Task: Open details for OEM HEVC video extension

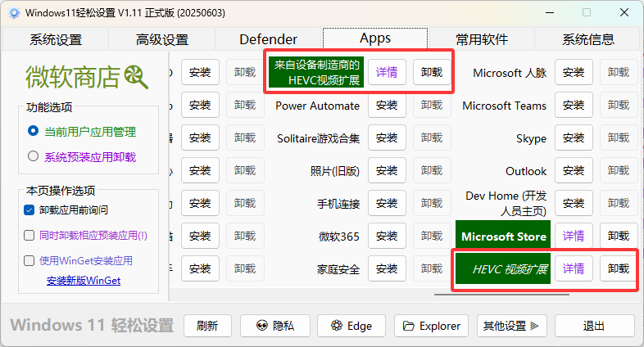Action: (387, 72)
